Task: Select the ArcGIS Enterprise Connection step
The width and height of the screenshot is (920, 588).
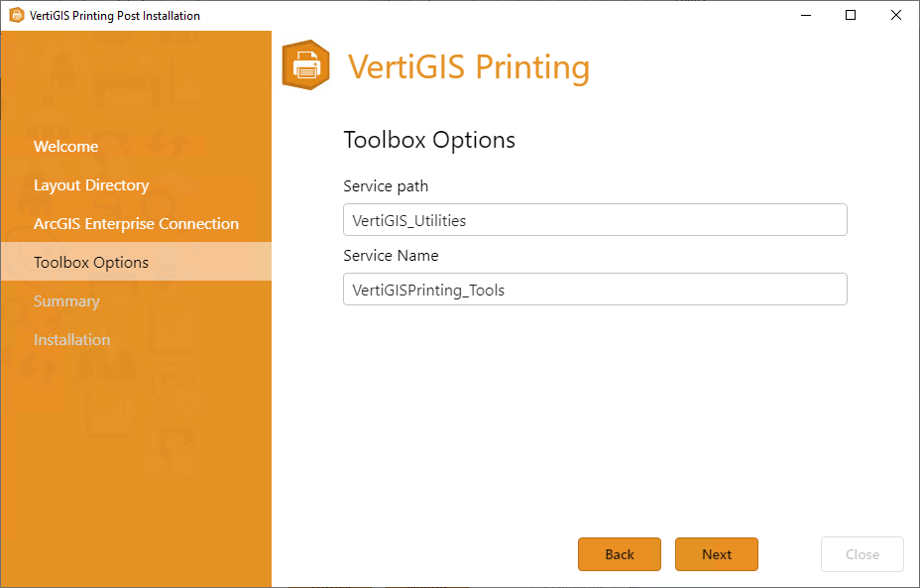Action: pyautogui.click(x=136, y=223)
